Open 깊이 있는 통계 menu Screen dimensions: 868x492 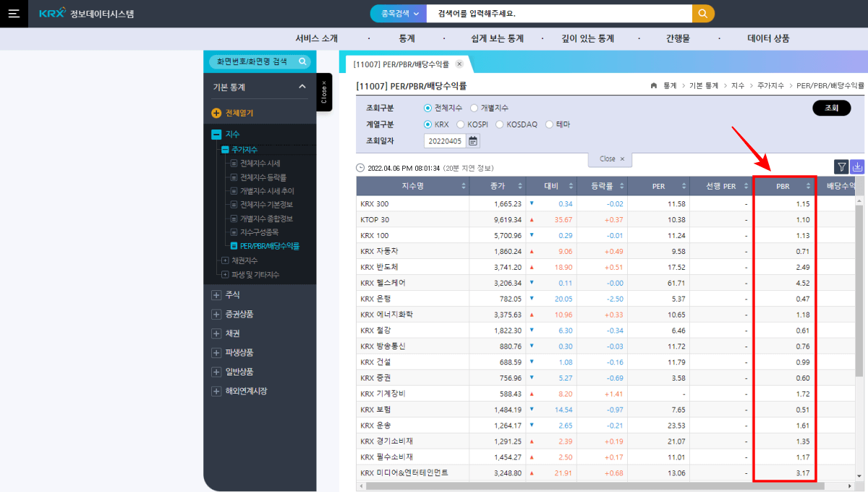click(587, 38)
